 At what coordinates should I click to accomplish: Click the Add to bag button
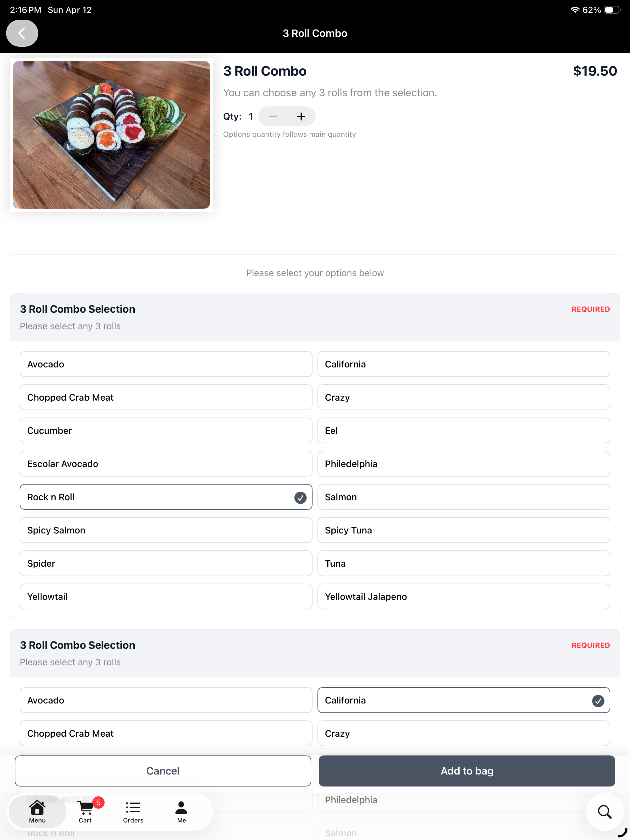click(x=467, y=771)
